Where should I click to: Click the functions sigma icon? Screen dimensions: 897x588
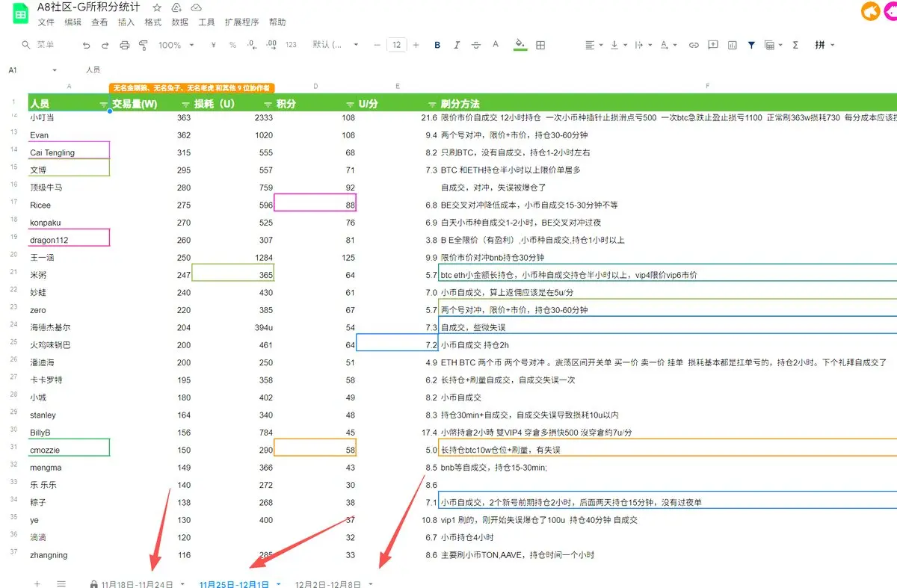pos(795,46)
